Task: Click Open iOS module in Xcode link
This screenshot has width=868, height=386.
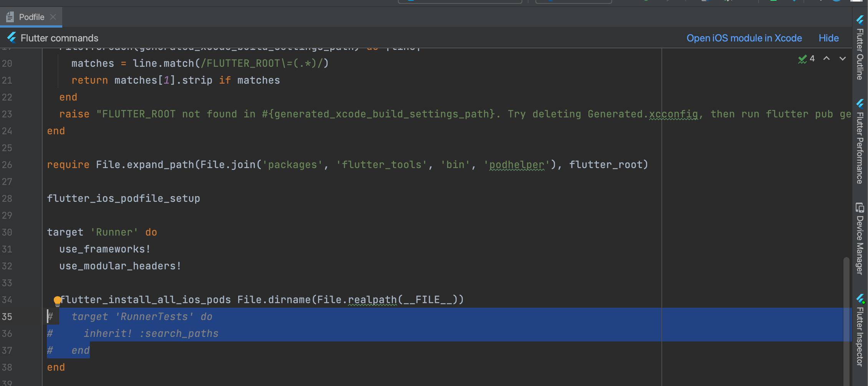Action: 744,38
